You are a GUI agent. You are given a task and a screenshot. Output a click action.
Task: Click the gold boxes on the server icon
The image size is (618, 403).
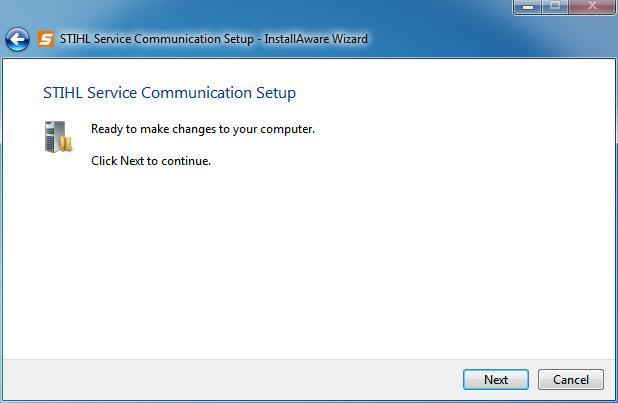[66, 144]
